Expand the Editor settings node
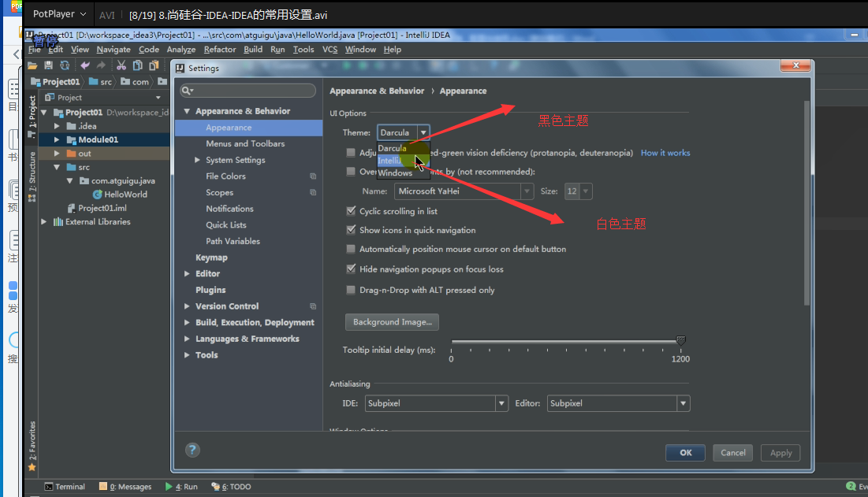 tap(187, 273)
